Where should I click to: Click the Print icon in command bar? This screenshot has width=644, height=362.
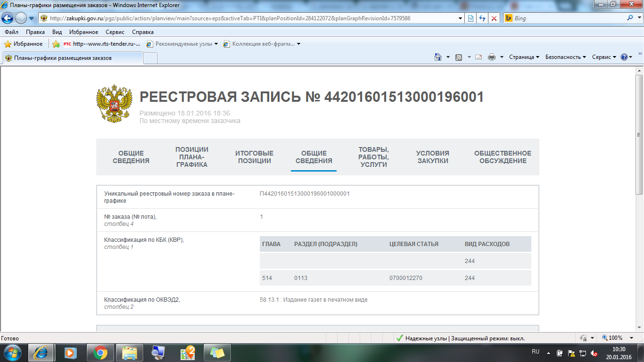(492, 57)
